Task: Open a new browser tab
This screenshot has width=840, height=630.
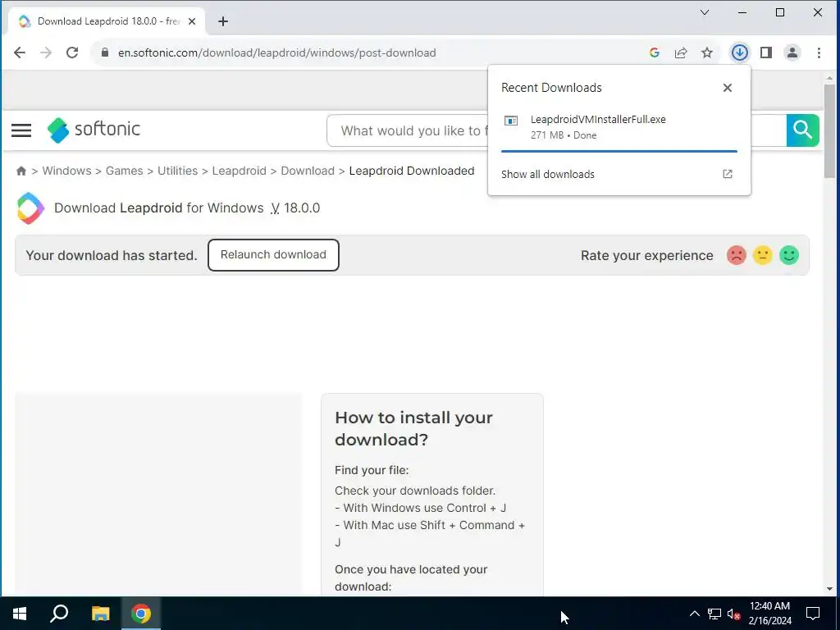Action: click(x=223, y=21)
